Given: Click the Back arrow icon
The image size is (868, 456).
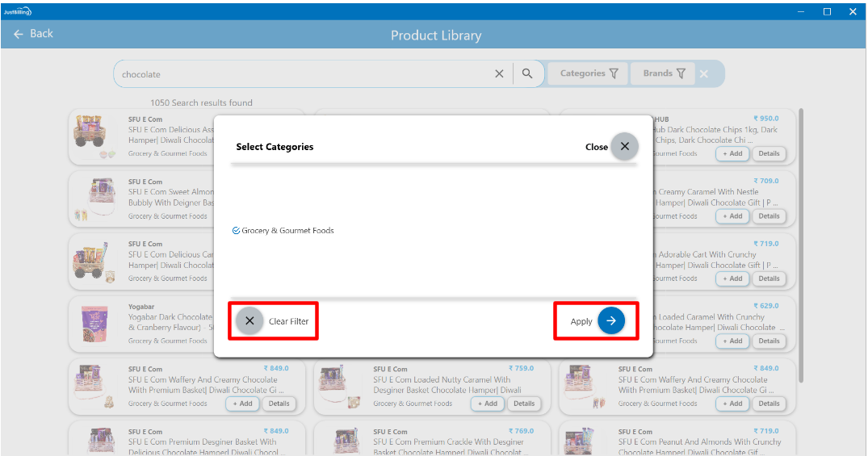Looking at the screenshot, I should (19, 34).
